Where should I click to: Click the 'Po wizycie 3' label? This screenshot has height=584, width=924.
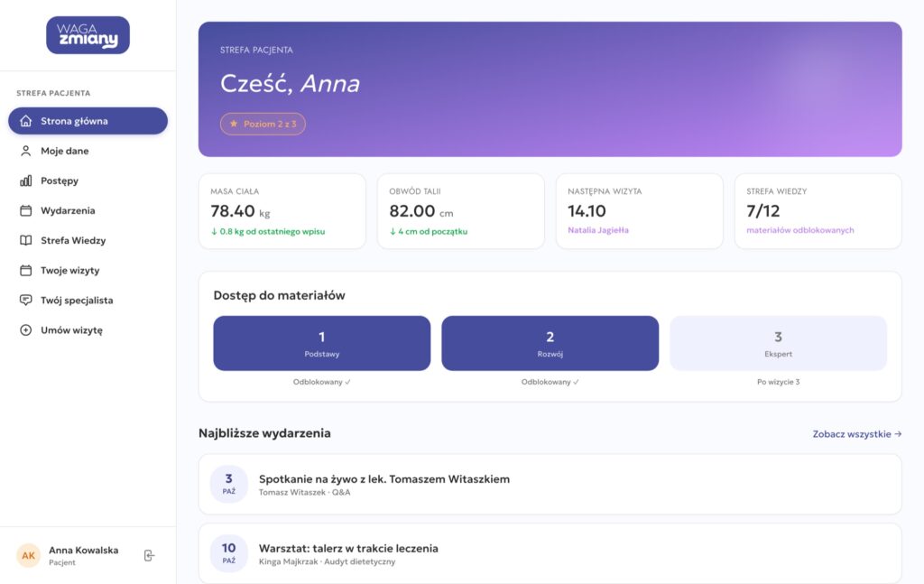tap(779, 382)
